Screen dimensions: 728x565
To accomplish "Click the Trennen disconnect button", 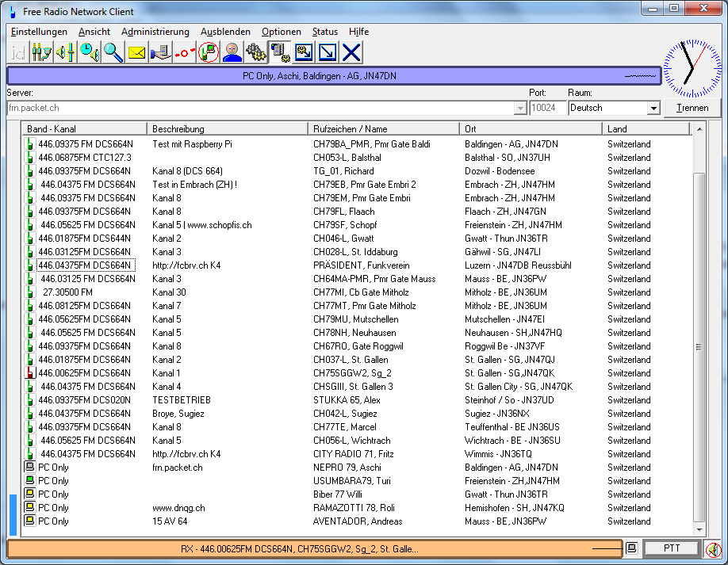I will coord(692,108).
